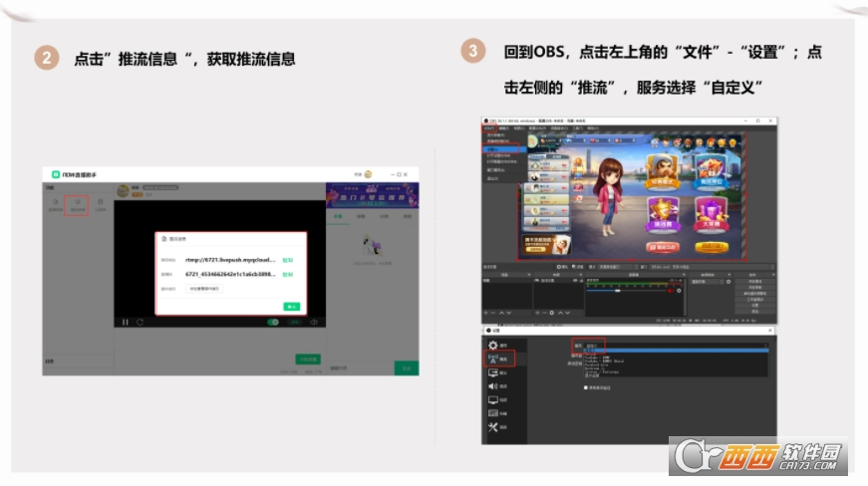Open audio mixer gear icon in OBS
The height and width of the screenshot is (486, 868).
coord(680,290)
